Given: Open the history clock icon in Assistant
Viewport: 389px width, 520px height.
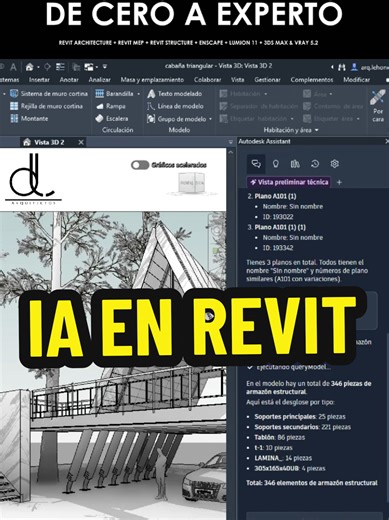Looking at the screenshot, I should click(315, 164).
